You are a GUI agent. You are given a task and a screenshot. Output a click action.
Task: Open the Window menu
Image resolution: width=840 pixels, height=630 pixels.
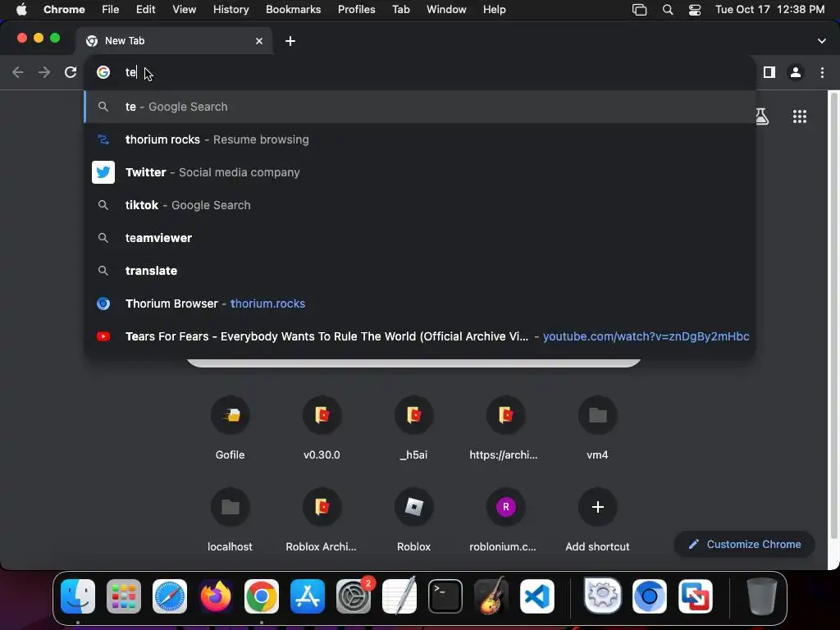(446, 10)
